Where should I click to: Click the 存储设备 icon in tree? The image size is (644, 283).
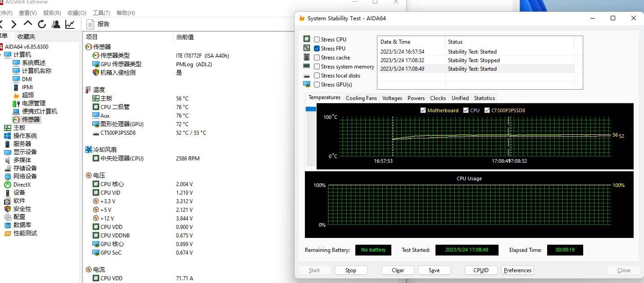(x=8, y=168)
